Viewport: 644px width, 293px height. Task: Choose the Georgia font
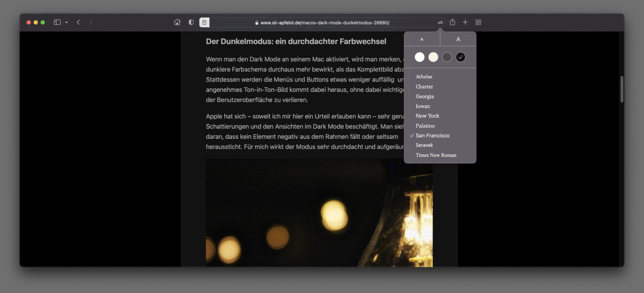pyautogui.click(x=425, y=96)
